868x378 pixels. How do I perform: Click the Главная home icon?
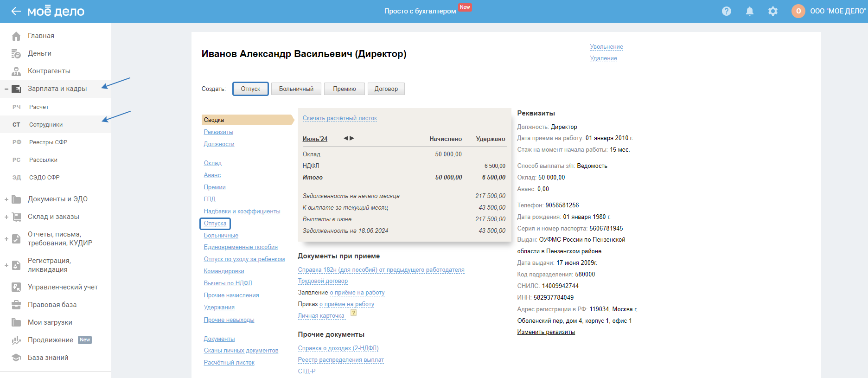point(16,36)
